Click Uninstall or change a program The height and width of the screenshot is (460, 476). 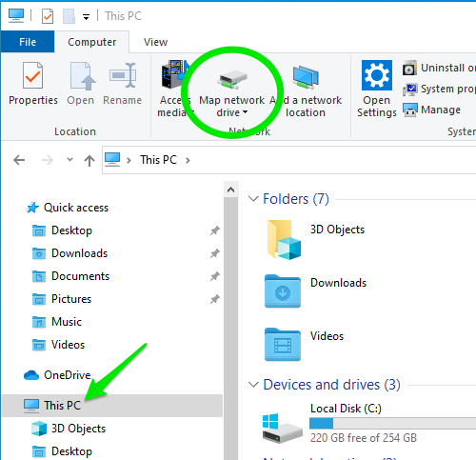[x=440, y=68]
